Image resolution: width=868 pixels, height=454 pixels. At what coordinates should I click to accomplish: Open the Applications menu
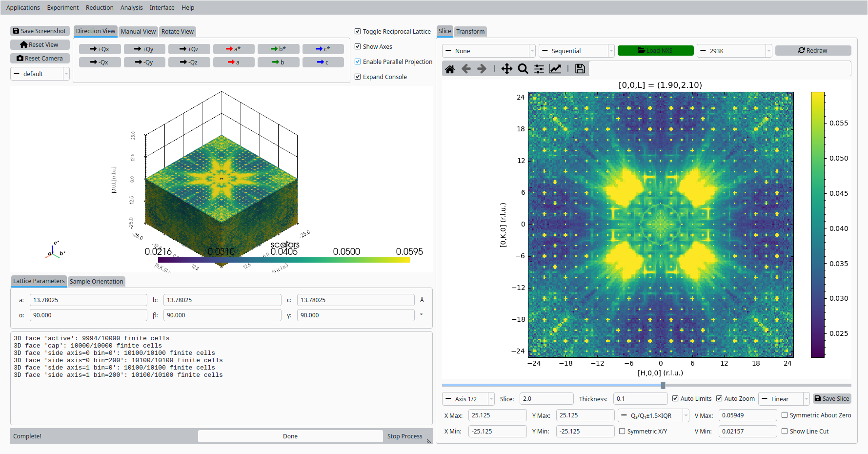pyautogui.click(x=23, y=7)
